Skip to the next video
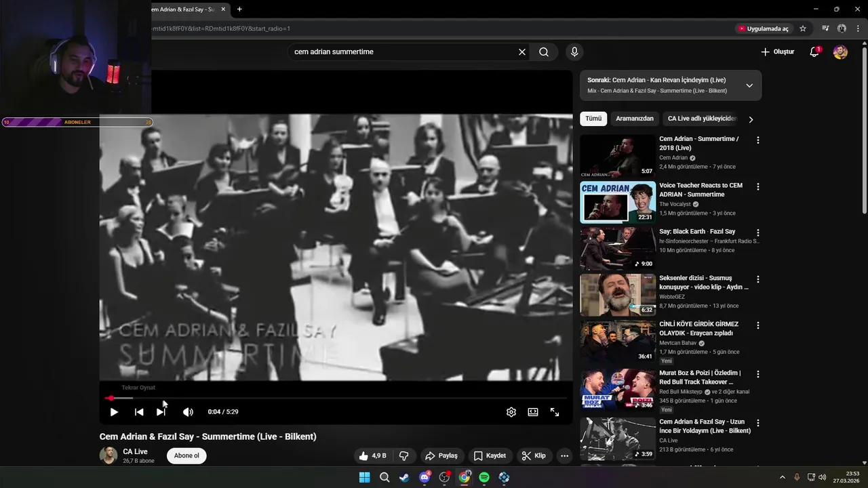The width and height of the screenshot is (868, 488). click(x=161, y=412)
